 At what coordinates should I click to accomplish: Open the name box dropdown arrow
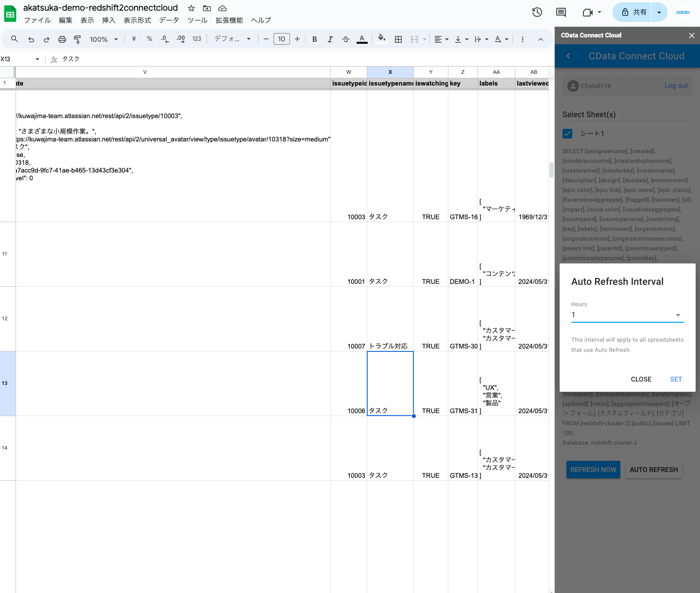[x=37, y=59]
